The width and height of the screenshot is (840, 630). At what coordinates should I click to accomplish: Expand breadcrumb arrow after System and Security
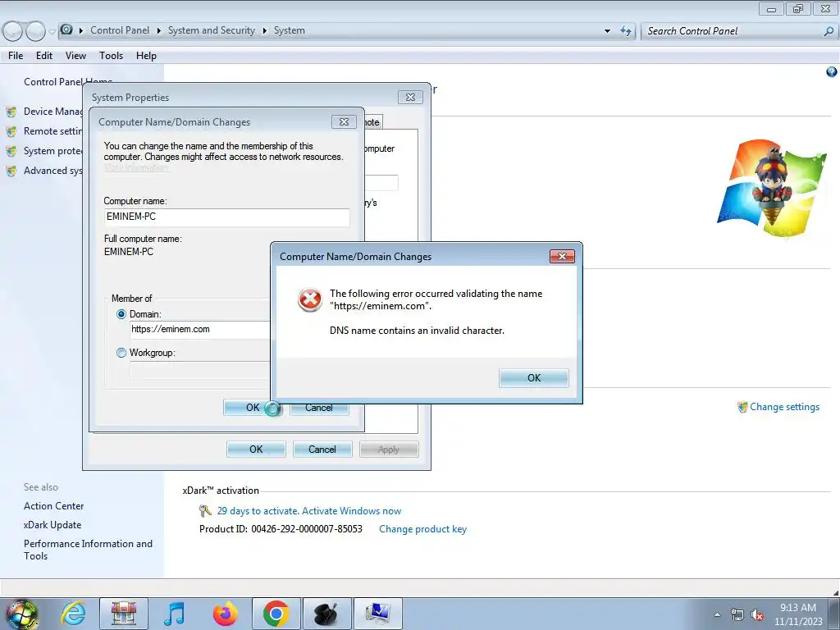click(265, 30)
